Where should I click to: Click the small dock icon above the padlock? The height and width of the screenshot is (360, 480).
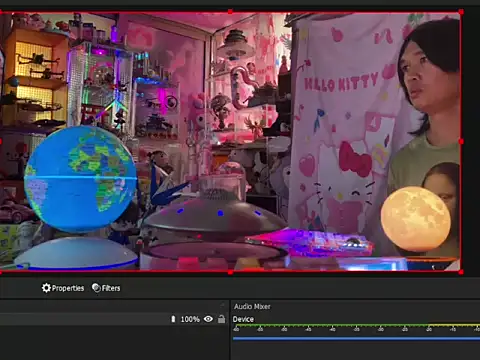coord(223,305)
